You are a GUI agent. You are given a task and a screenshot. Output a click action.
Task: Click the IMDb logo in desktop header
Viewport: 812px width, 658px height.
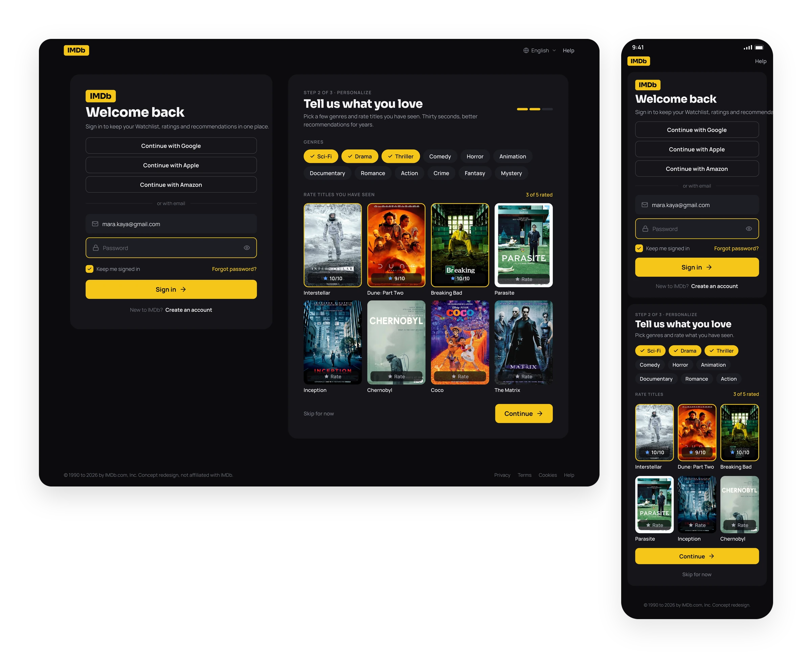76,50
